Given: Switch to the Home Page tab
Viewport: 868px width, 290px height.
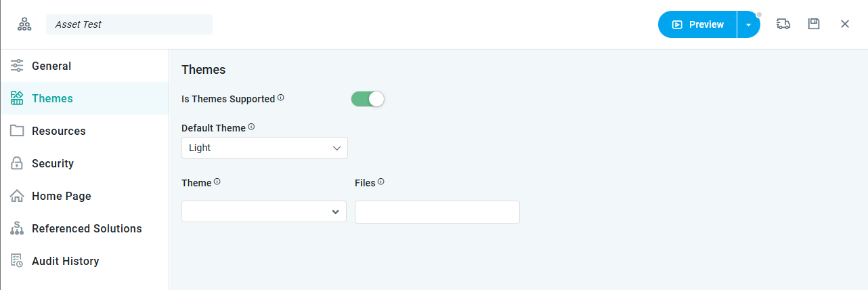Looking at the screenshot, I should (x=61, y=196).
